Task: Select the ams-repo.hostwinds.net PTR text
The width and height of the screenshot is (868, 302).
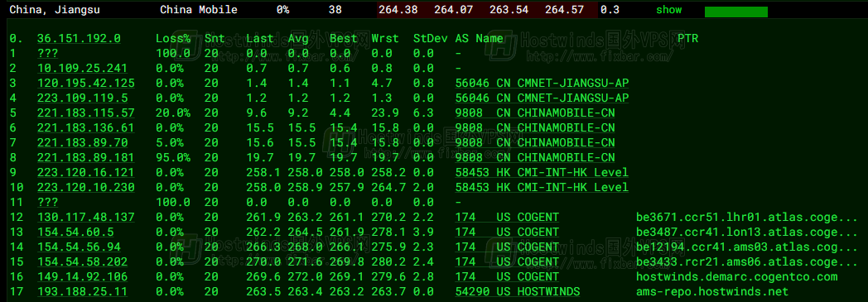Action: pyautogui.click(x=712, y=291)
